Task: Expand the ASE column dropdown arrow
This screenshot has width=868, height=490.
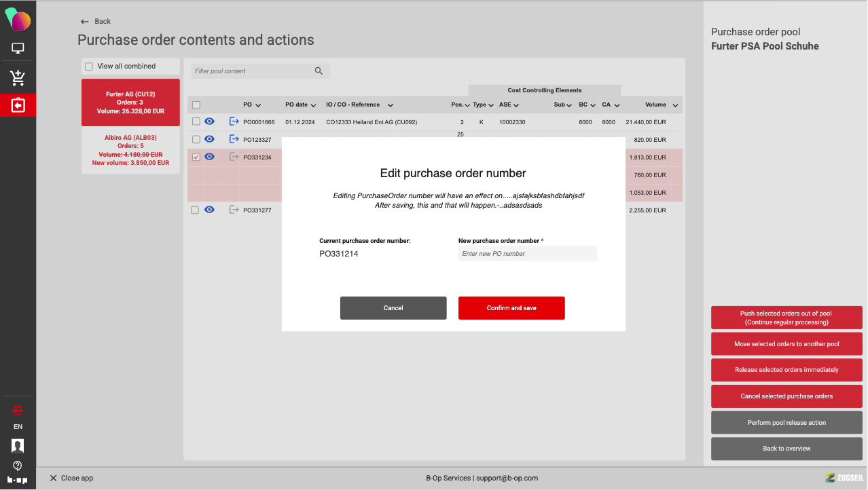Action: pyautogui.click(x=516, y=105)
